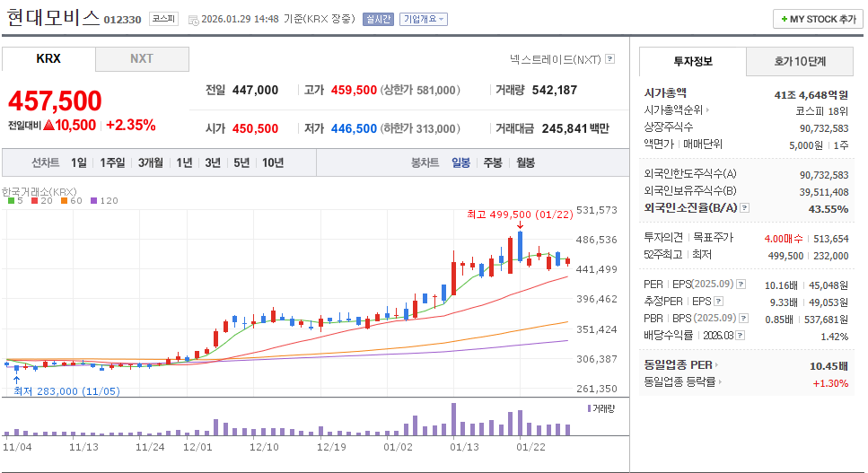This screenshot has width=868, height=473.
Task: Select the 3개월 line chart period
Action: 151,162
